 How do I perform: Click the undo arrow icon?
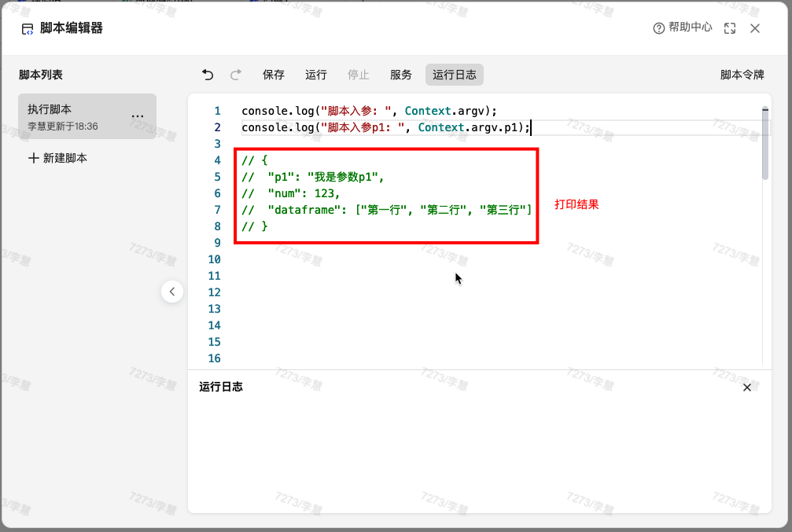tap(208, 75)
